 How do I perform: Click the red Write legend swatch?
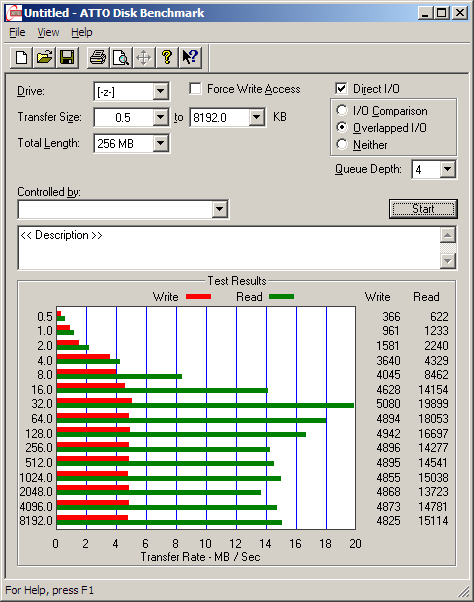point(198,296)
